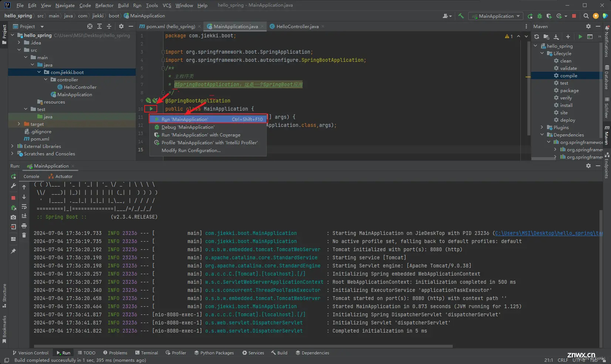Open the Version Control tool window button

(30, 353)
